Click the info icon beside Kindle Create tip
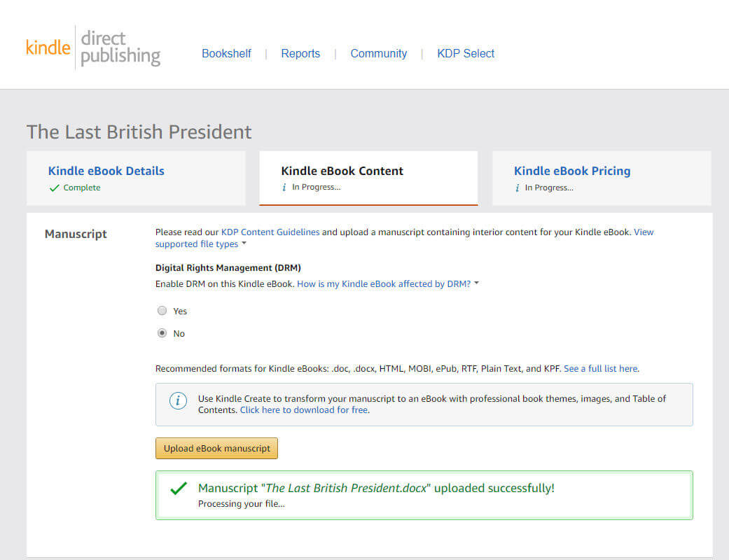Viewport: 729px width, 560px height. [178, 400]
